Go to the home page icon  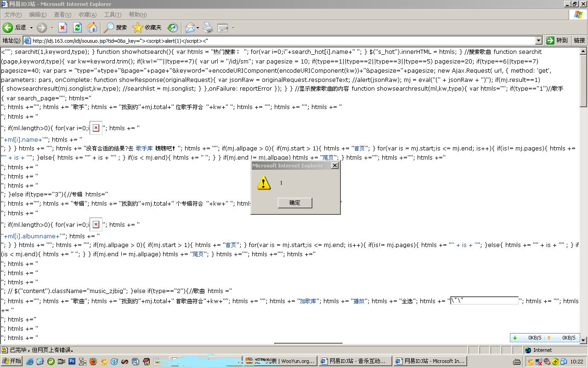[x=92, y=28]
